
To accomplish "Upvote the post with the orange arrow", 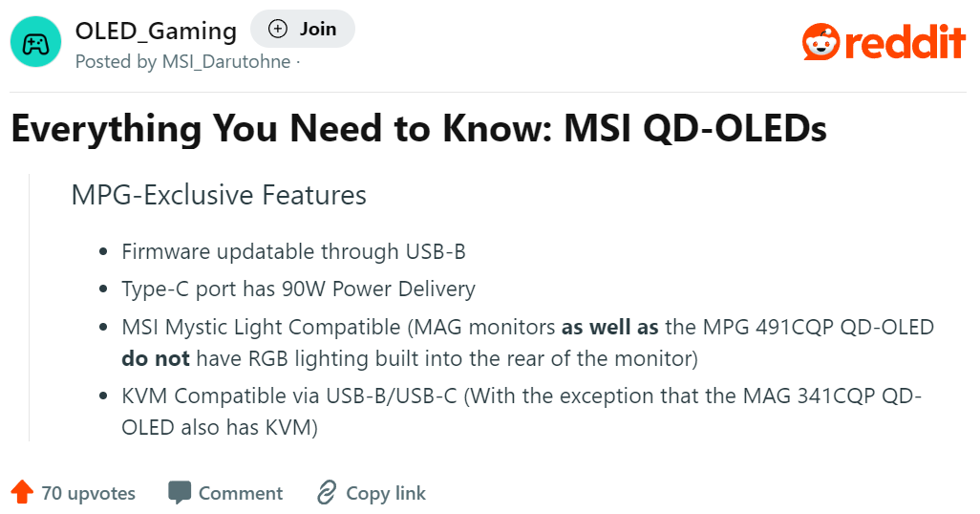I will tap(21, 493).
